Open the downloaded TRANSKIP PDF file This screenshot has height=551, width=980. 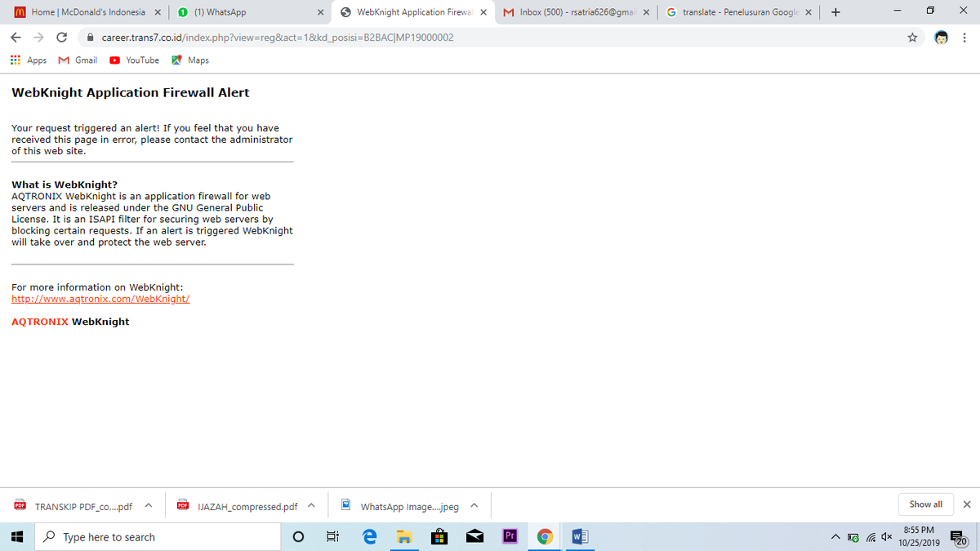coord(73,507)
